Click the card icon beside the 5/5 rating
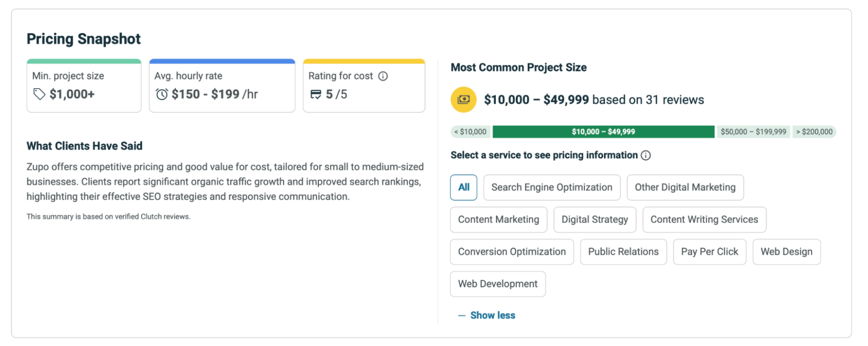This screenshot has height=346, width=868. pos(316,94)
